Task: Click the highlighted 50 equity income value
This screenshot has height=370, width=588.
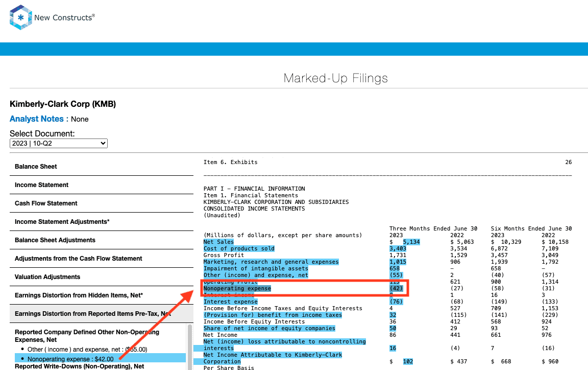Action: (393, 328)
